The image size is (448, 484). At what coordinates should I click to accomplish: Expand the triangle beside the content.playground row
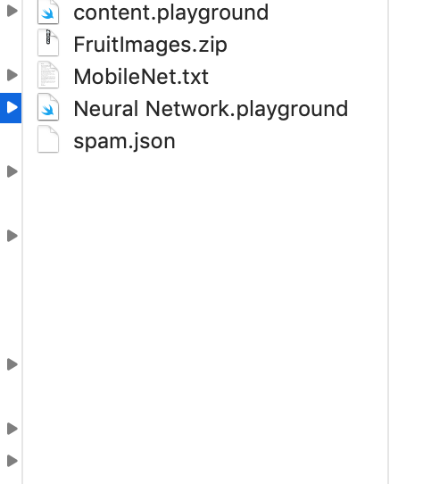click(12, 11)
